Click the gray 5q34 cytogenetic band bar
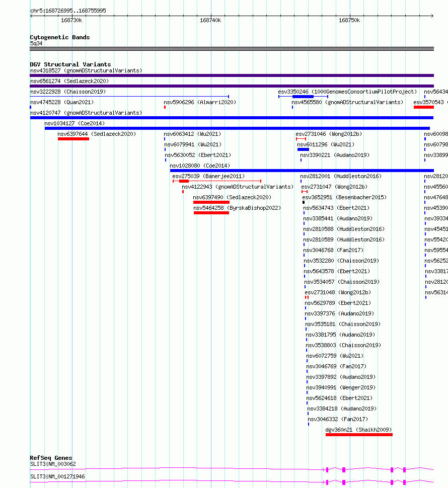This screenshot has width=448, height=488. click(232, 49)
